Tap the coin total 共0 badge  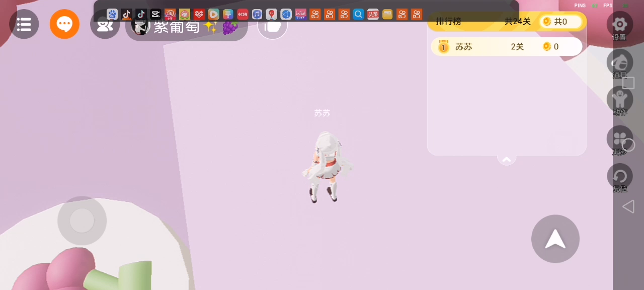tap(560, 22)
